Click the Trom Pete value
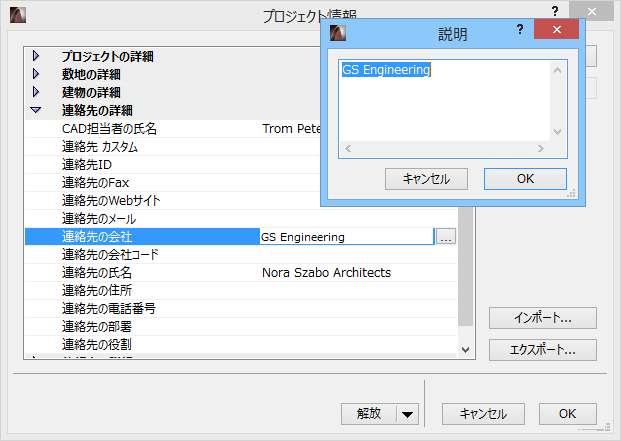 [291, 129]
